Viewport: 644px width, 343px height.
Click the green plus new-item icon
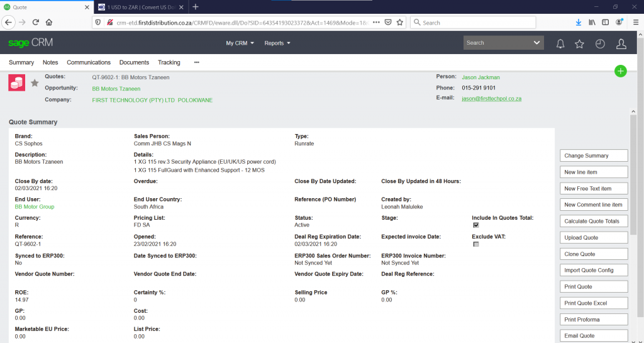620,71
